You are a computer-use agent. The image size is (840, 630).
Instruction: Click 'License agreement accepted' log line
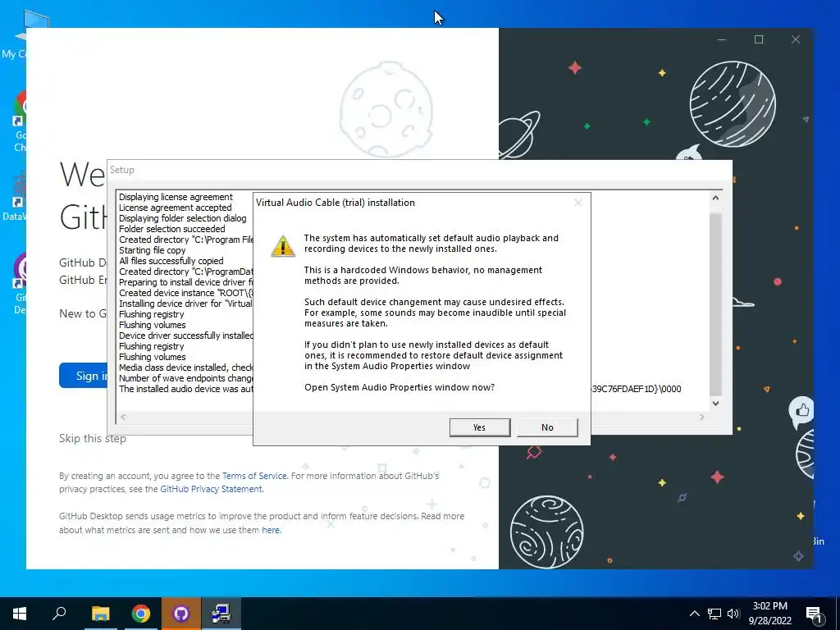[176, 208]
